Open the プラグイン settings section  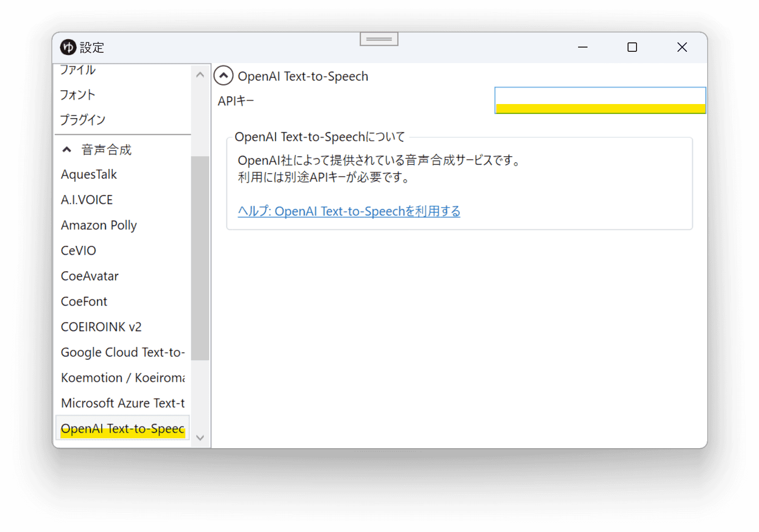tap(82, 120)
